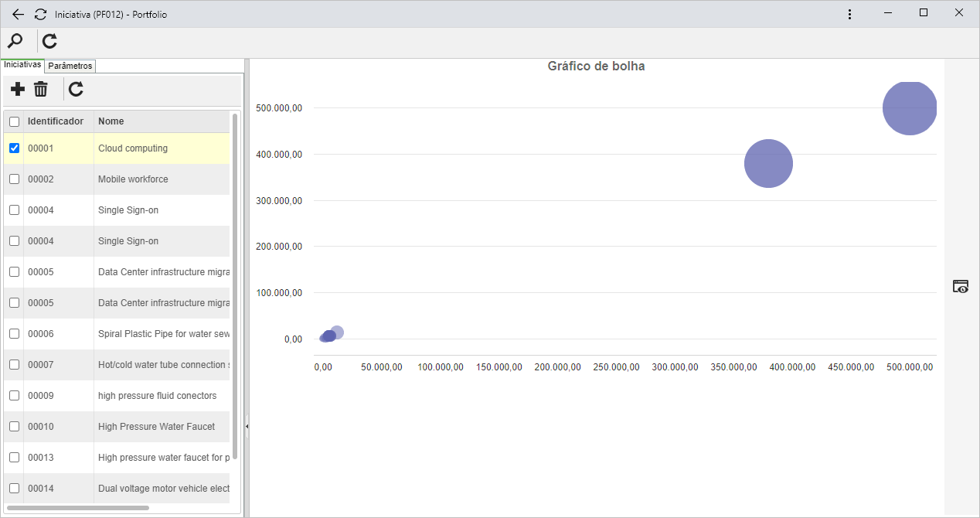Delete the selected initiative with the trash icon
The image size is (980, 518).
pyautogui.click(x=40, y=90)
